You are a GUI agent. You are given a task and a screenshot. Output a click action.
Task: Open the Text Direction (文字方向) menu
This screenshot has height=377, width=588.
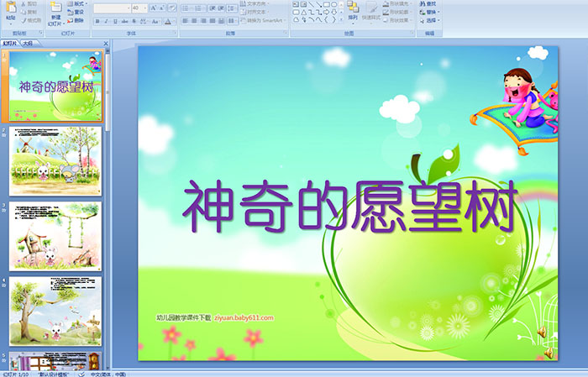(x=255, y=3)
